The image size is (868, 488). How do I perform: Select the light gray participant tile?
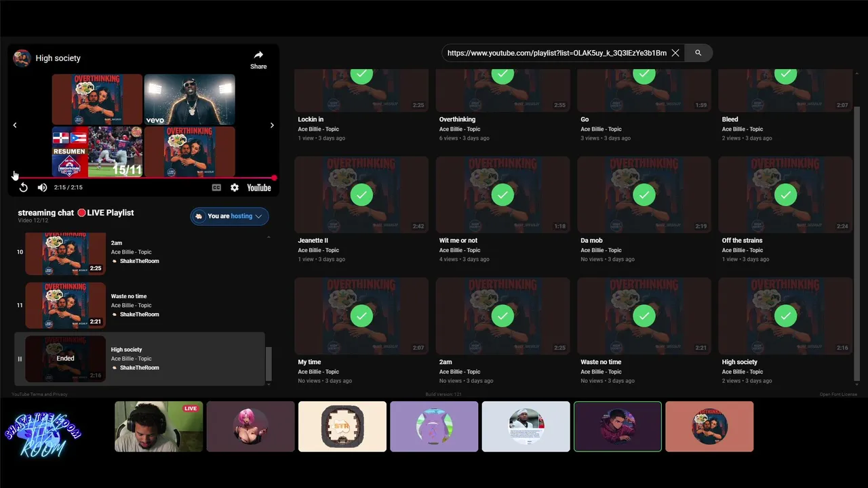tap(526, 426)
